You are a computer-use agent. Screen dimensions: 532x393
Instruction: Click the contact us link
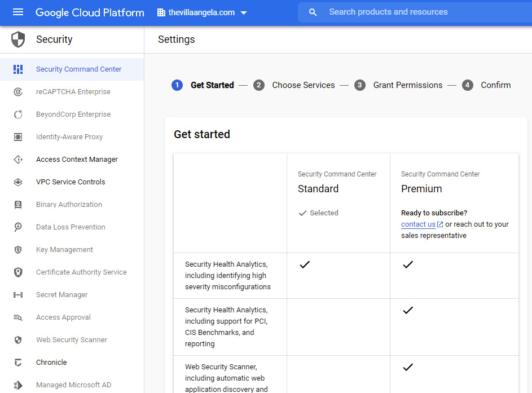[418, 224]
